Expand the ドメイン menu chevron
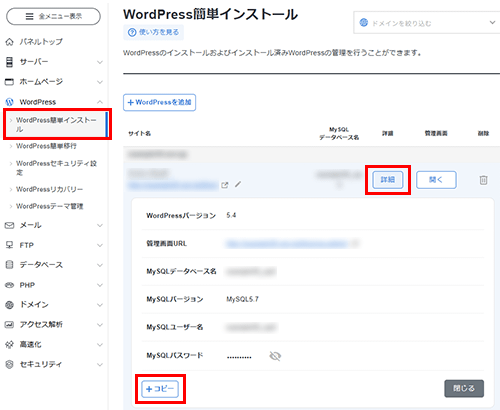 (100, 305)
